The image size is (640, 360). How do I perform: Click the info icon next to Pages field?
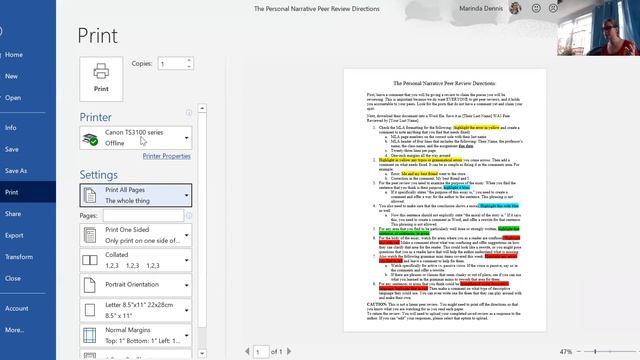tap(189, 216)
